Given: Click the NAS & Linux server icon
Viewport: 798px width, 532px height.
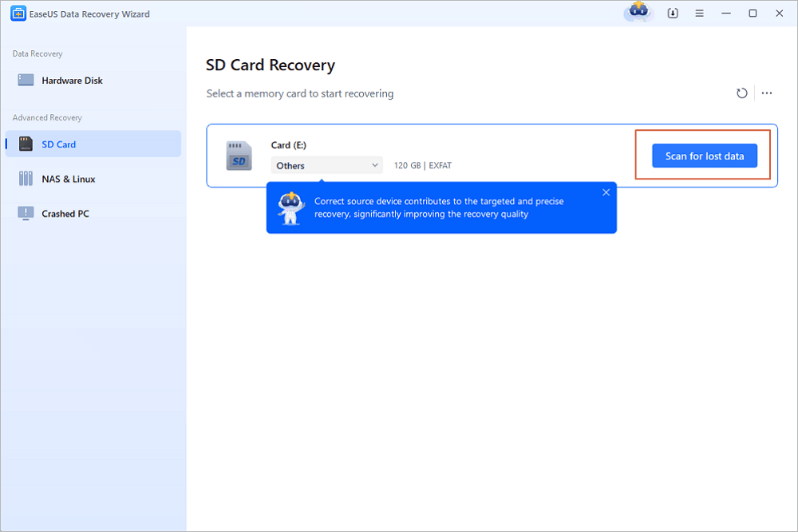Looking at the screenshot, I should click(x=26, y=179).
